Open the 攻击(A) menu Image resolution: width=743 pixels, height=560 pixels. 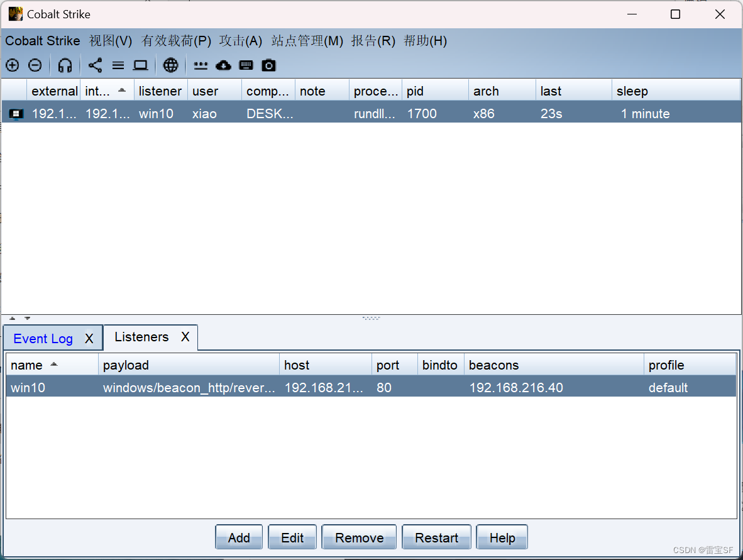click(240, 41)
